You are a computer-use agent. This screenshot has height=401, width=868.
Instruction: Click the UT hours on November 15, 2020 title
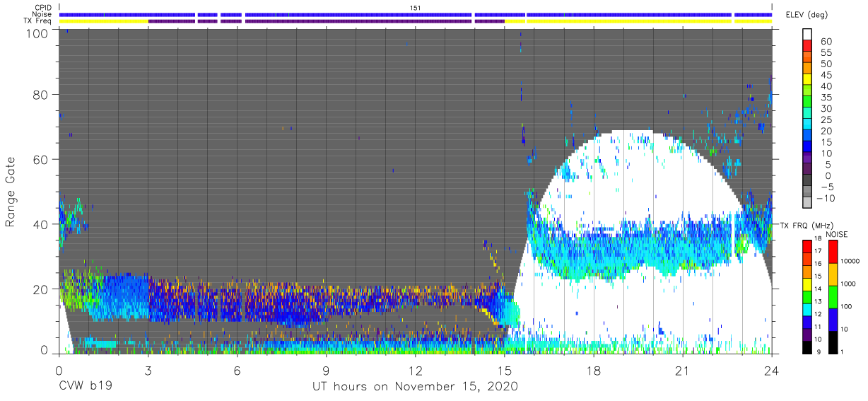[x=416, y=387]
